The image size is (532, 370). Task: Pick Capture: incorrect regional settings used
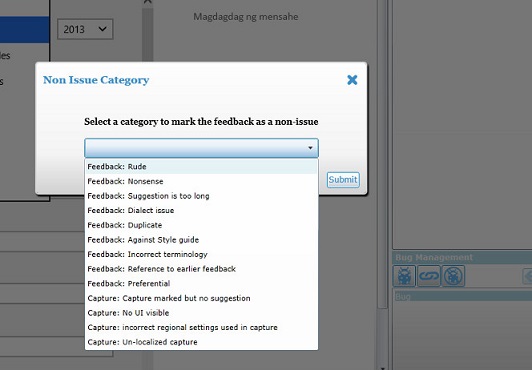[202, 327]
